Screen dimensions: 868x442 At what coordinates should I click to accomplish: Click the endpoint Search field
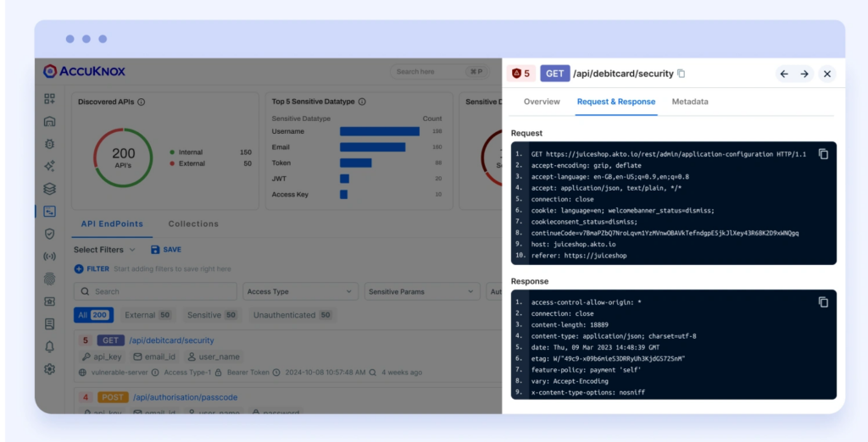pyautogui.click(x=155, y=291)
